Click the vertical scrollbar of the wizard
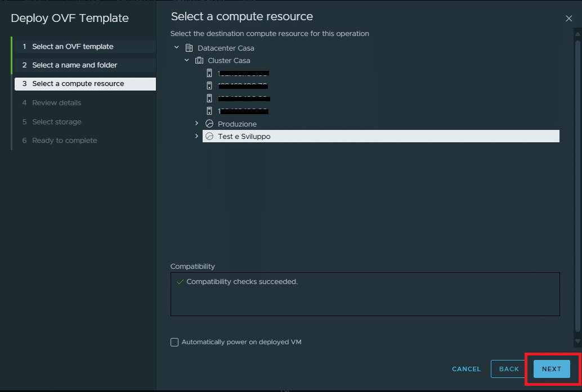The image size is (582, 392). (x=577, y=186)
